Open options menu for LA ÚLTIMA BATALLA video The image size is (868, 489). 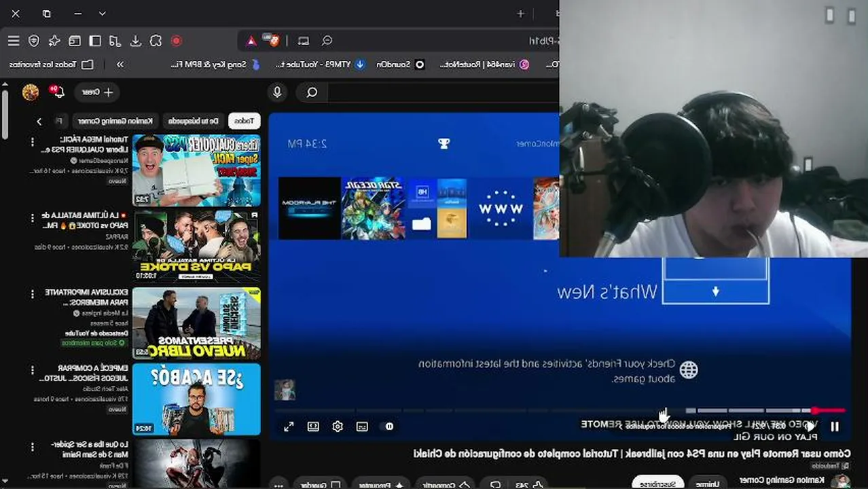[32, 218]
